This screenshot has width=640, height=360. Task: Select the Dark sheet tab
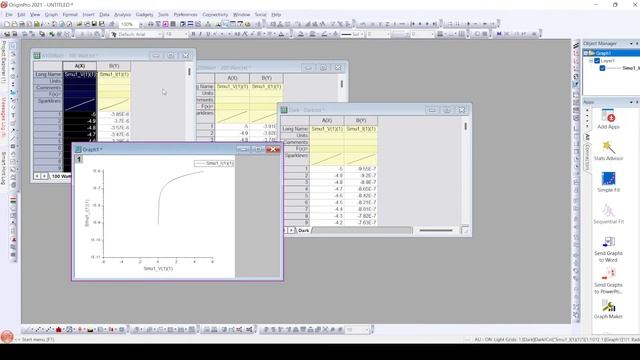point(304,230)
